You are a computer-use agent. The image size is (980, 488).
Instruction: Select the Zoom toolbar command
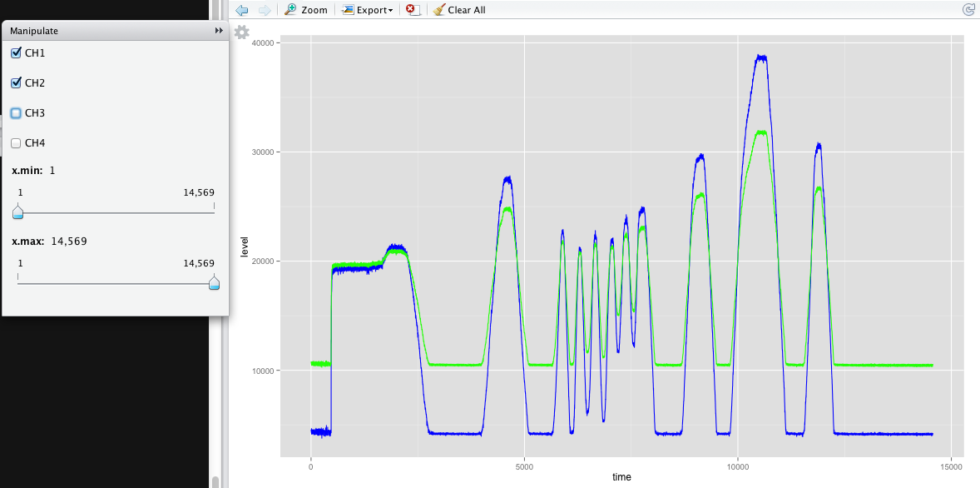click(306, 9)
